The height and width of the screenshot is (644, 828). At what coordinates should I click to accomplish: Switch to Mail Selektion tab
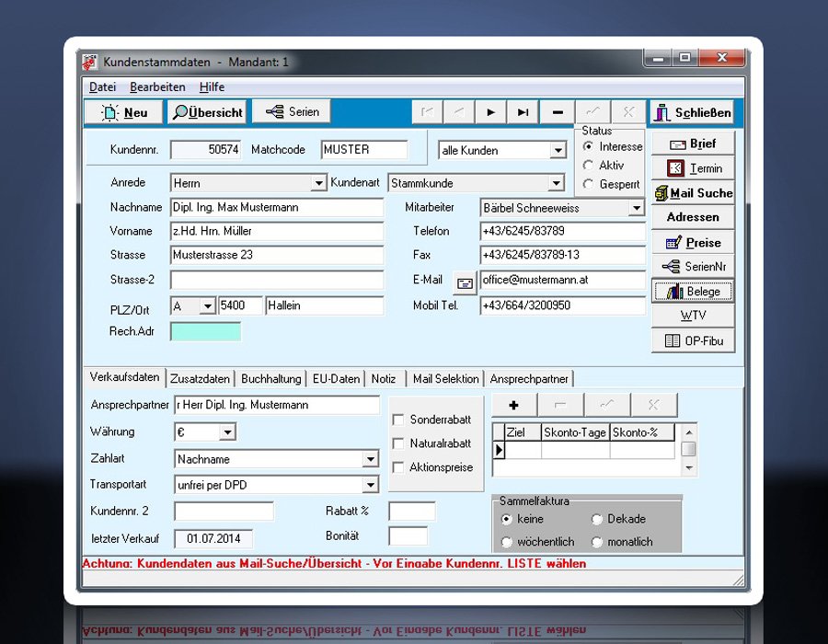click(445, 378)
